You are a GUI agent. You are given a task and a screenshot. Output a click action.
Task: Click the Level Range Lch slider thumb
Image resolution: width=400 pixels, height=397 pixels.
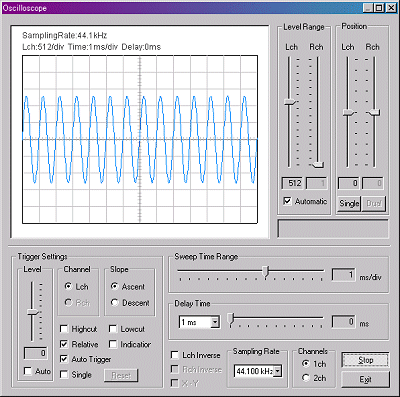290,102
